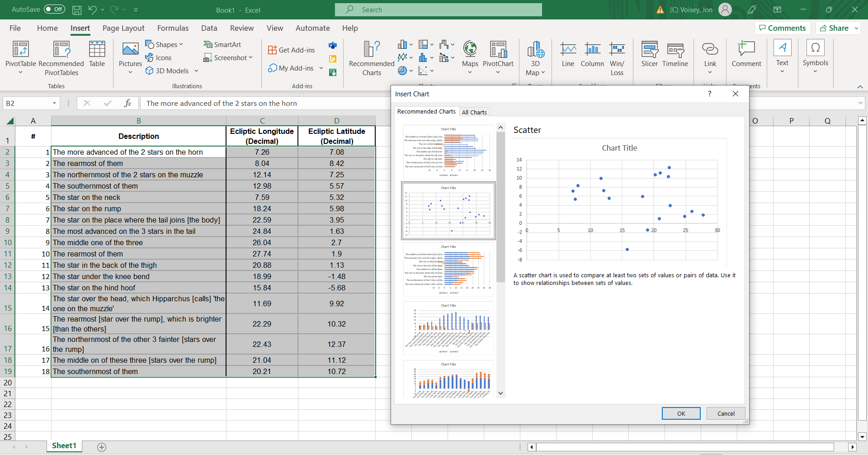This screenshot has width=868, height=455.
Task: Open the Screenshot tool
Action: coord(228,57)
